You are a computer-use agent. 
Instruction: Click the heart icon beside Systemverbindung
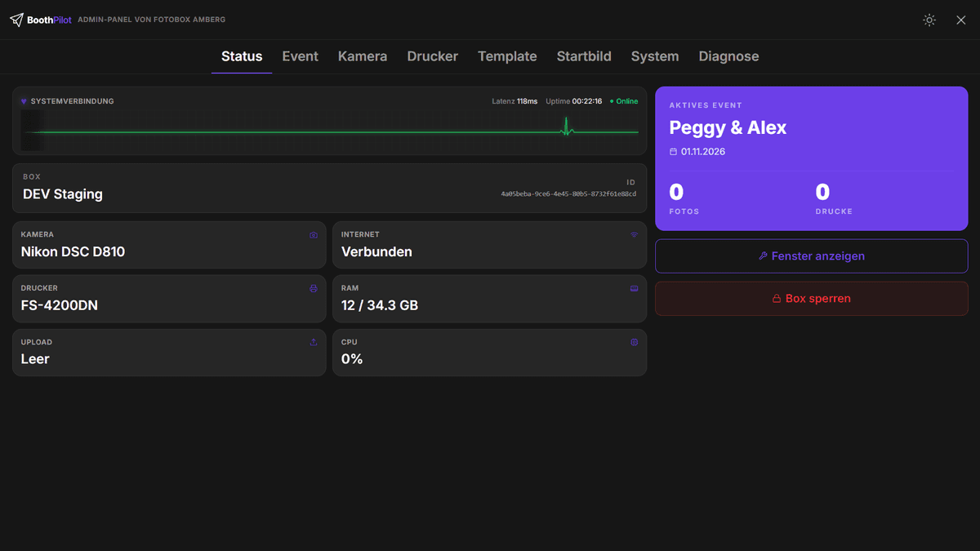pos(24,101)
